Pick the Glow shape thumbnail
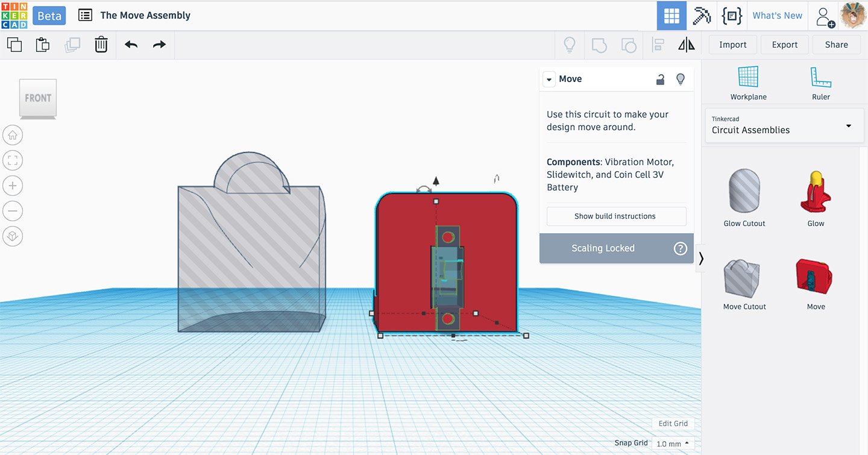 click(x=816, y=193)
